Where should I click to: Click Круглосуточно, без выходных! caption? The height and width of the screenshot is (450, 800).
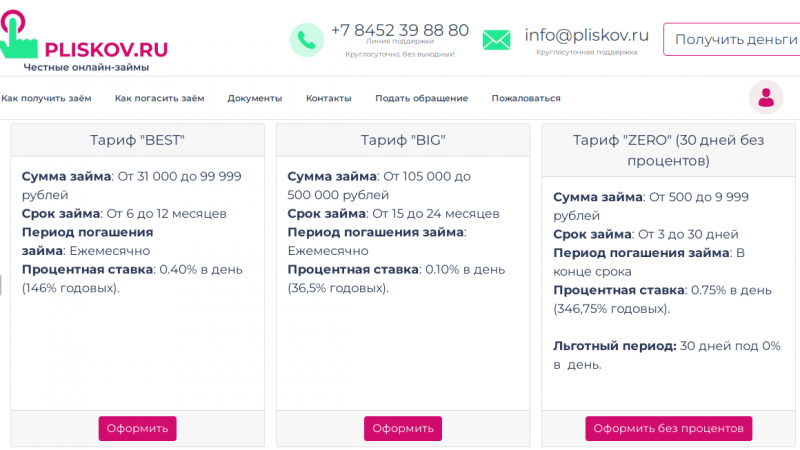[x=400, y=54]
